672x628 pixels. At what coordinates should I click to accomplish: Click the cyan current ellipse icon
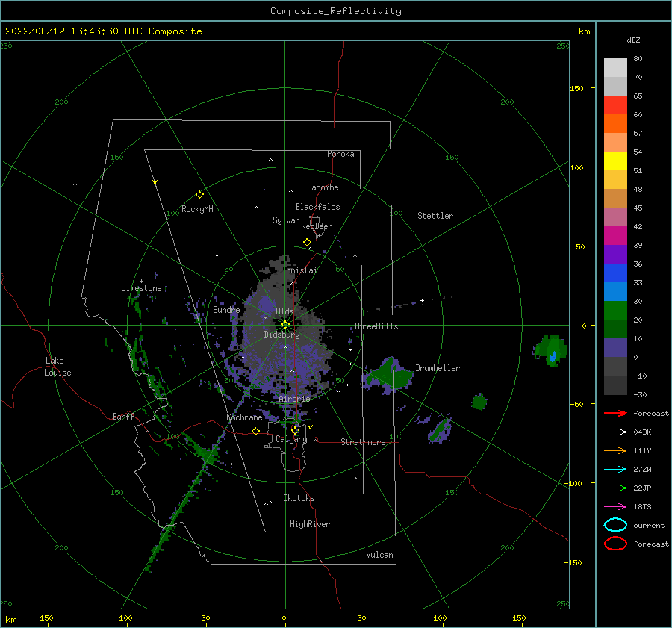[615, 525]
